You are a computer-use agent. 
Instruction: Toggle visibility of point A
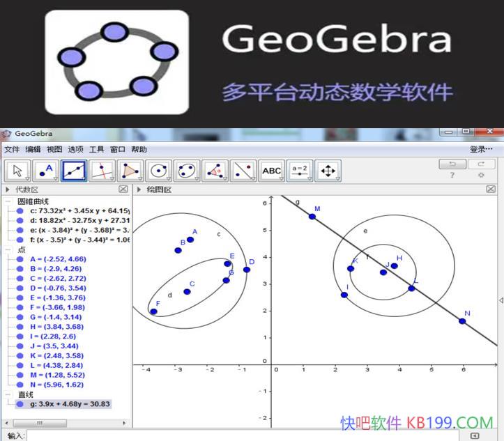pos(20,259)
